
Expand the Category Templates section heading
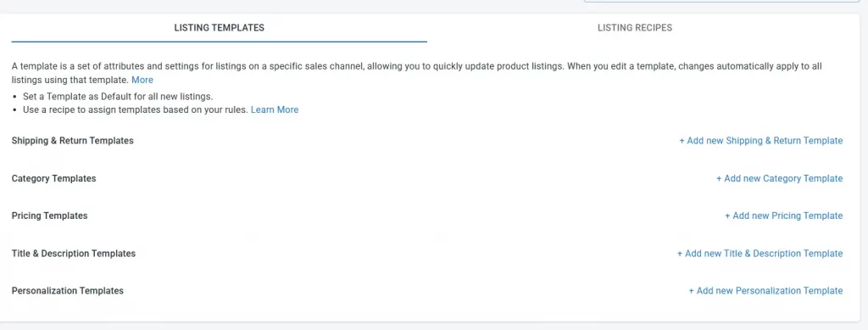(x=53, y=178)
